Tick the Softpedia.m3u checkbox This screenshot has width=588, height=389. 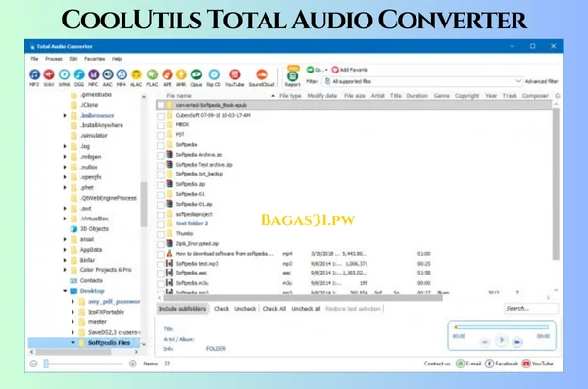pyautogui.click(x=161, y=283)
